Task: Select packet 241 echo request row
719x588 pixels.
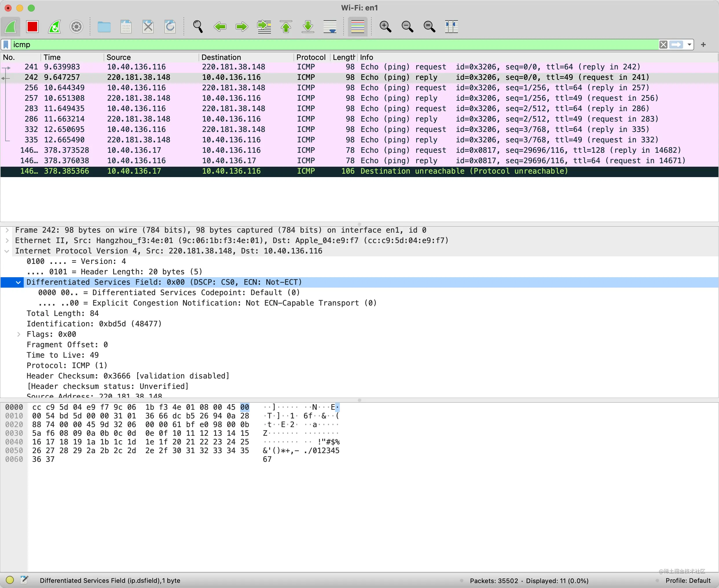Action: point(359,67)
